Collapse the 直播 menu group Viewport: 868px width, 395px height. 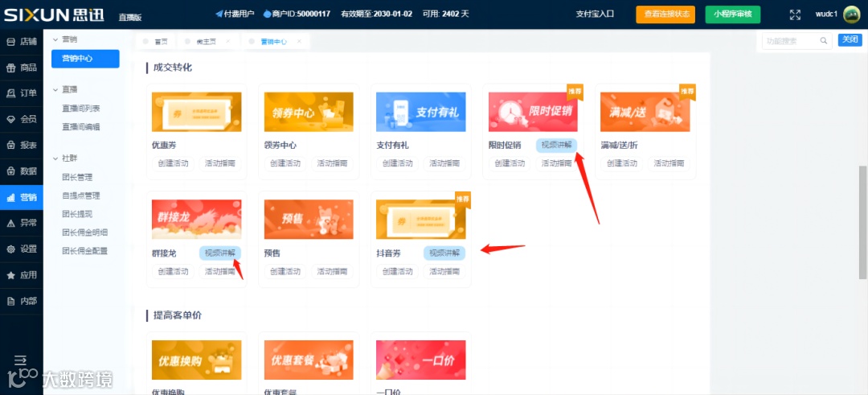click(55, 88)
